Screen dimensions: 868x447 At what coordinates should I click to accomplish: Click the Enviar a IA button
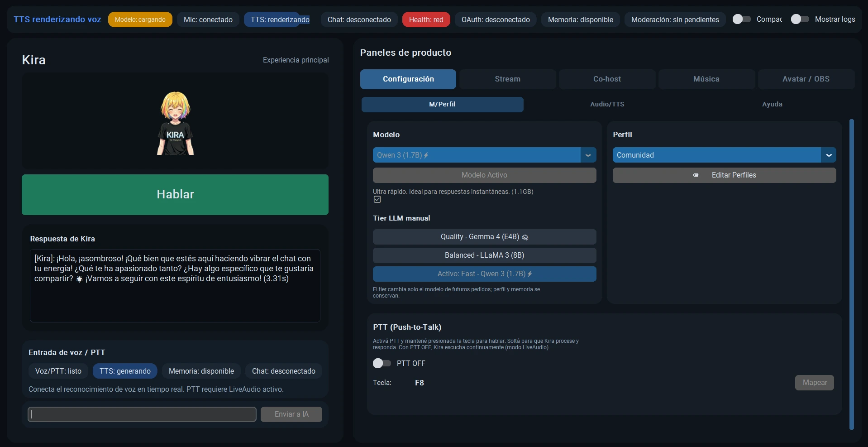coord(291,414)
